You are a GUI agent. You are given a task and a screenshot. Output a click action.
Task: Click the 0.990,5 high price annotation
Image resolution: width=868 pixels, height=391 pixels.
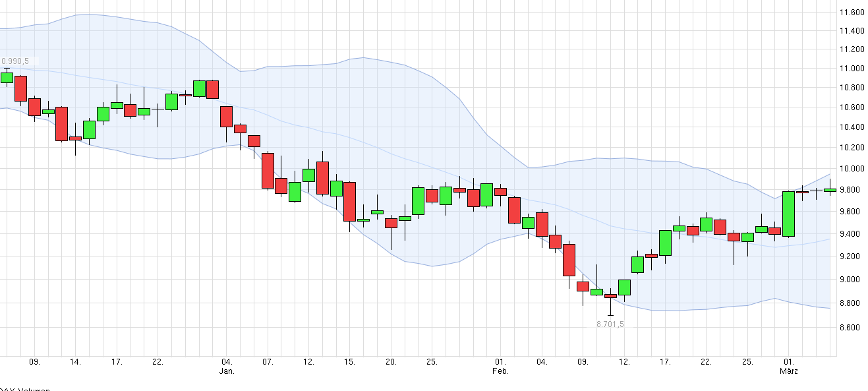point(14,61)
